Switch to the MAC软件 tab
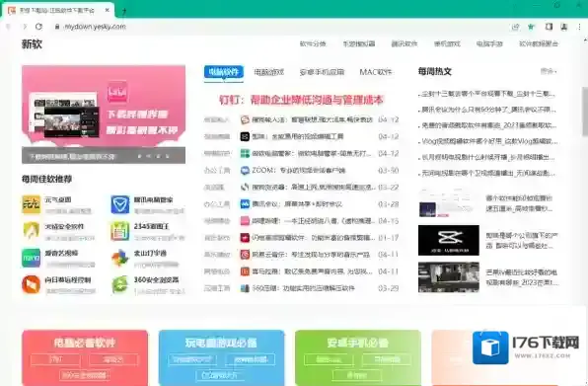Screen dimensions: 588x386 [376, 72]
